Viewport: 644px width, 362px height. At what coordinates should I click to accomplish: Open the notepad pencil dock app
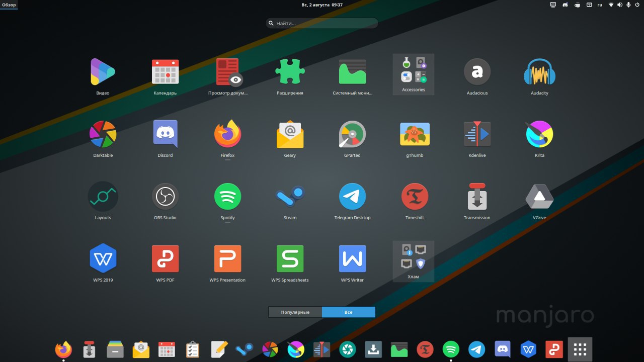coord(218,349)
